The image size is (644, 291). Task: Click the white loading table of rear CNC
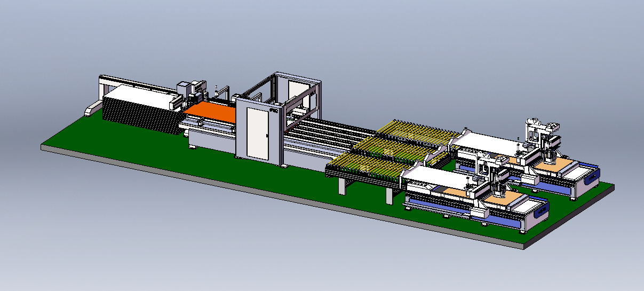[x=488, y=141]
